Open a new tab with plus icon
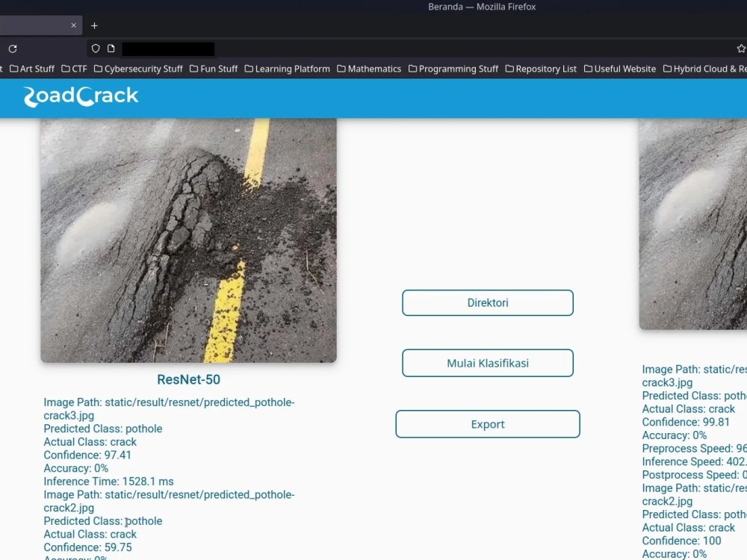The image size is (747, 560). [x=94, y=25]
